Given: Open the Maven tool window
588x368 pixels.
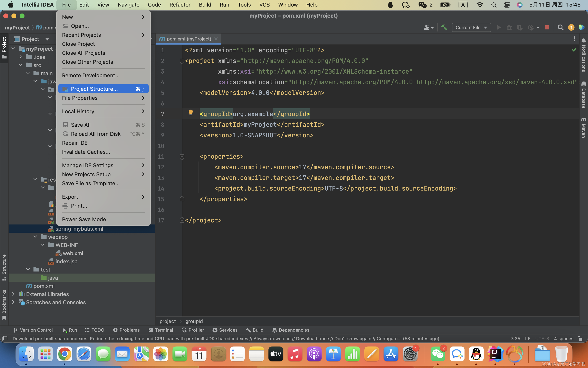Looking at the screenshot, I should click(584, 128).
